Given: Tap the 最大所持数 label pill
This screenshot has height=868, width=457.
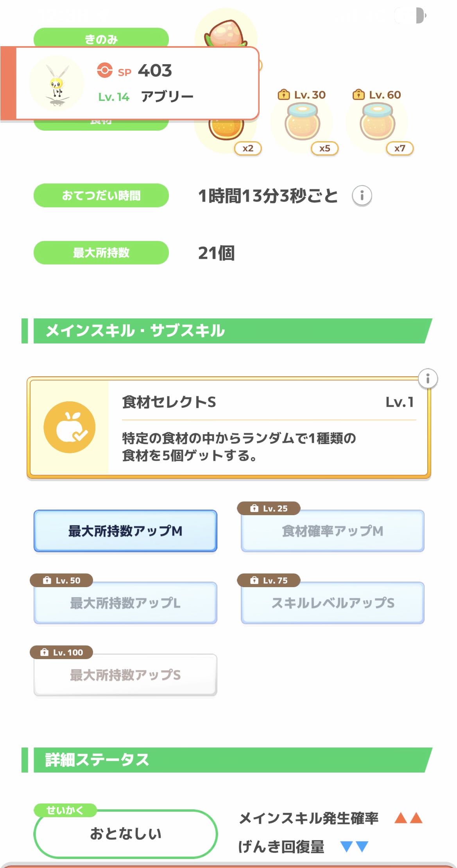Looking at the screenshot, I should (x=101, y=253).
